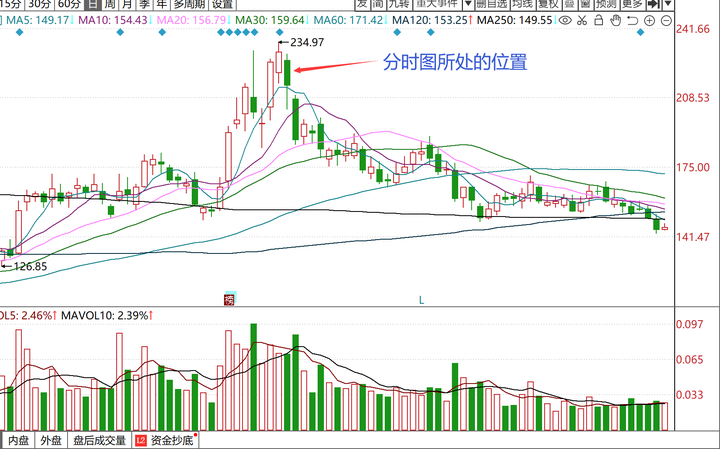Click the 208.53 price axis value

click(x=692, y=98)
